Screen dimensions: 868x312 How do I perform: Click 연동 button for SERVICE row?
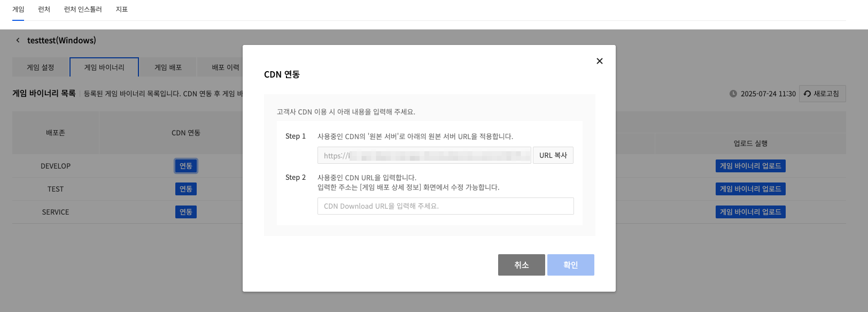(x=186, y=212)
